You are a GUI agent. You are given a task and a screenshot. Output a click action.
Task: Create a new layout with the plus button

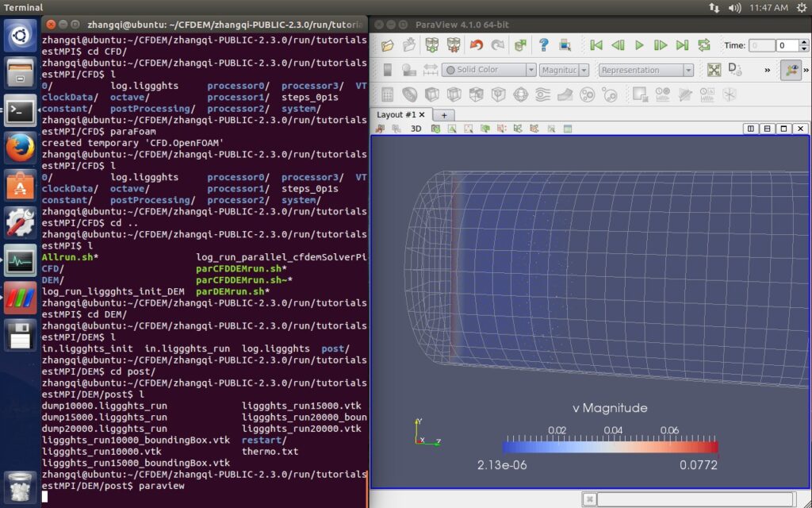[444, 115]
